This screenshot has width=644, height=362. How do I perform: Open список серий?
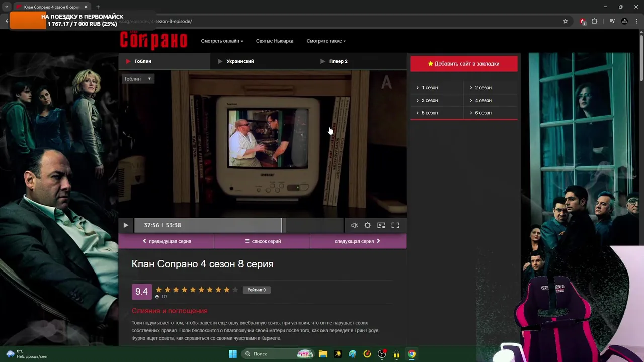click(x=262, y=241)
